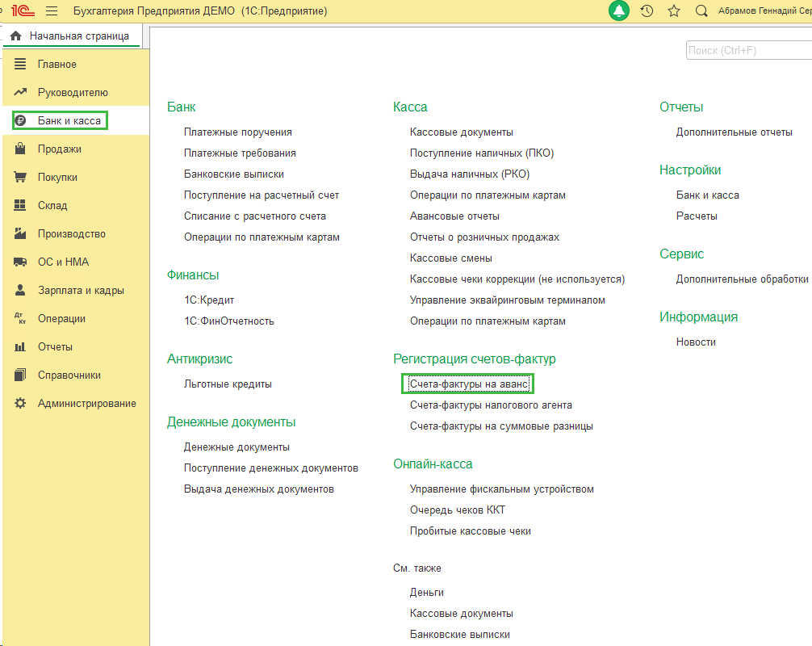812x646 pixels.
Task: Click user name Абрамов Геннадий
Action: pyautogui.click(x=765, y=10)
